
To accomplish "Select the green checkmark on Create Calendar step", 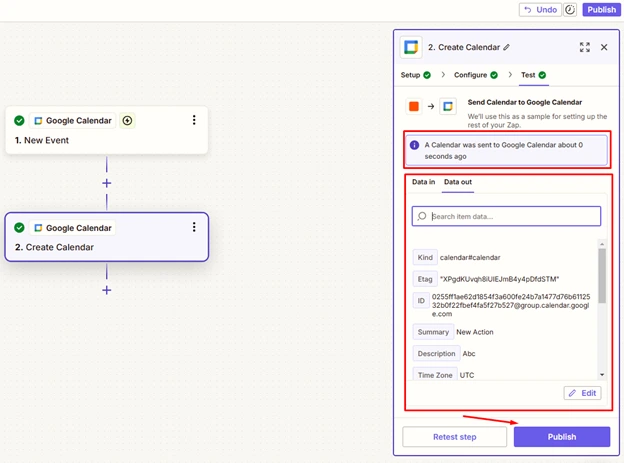I will (19, 227).
